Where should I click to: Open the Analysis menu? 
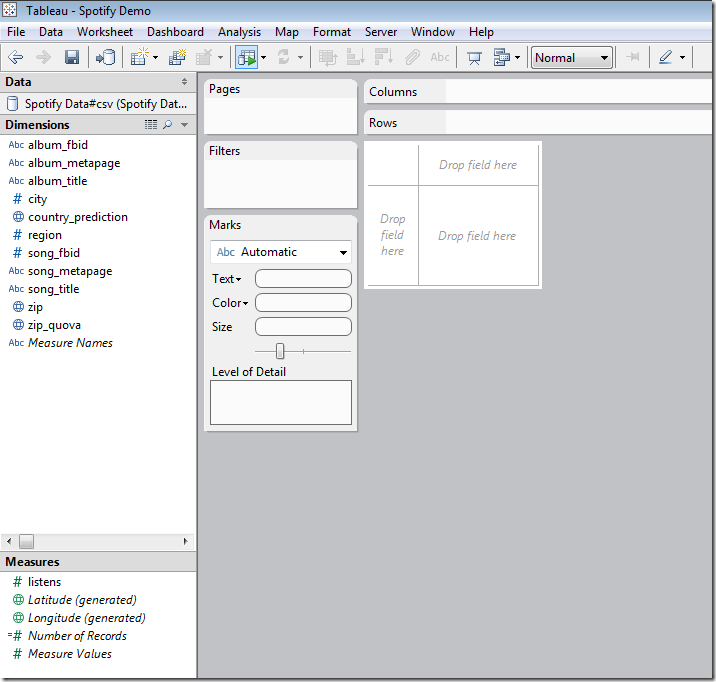[239, 32]
